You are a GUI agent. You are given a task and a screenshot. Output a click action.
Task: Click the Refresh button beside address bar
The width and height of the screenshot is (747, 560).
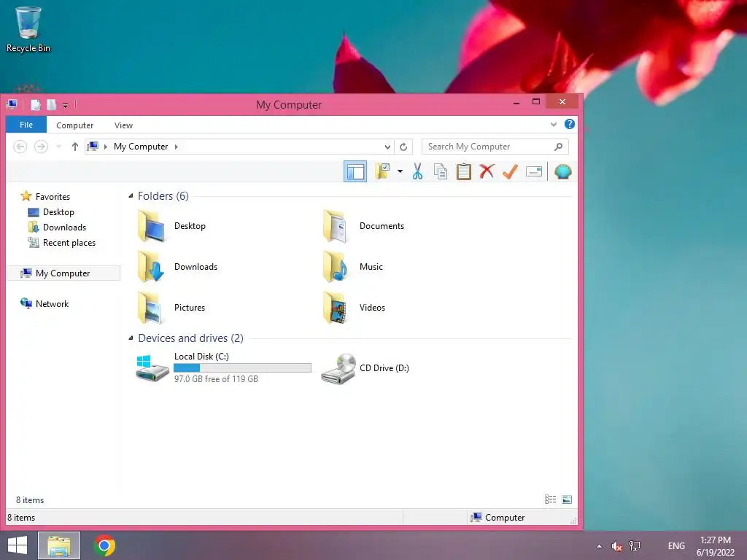pyautogui.click(x=403, y=147)
